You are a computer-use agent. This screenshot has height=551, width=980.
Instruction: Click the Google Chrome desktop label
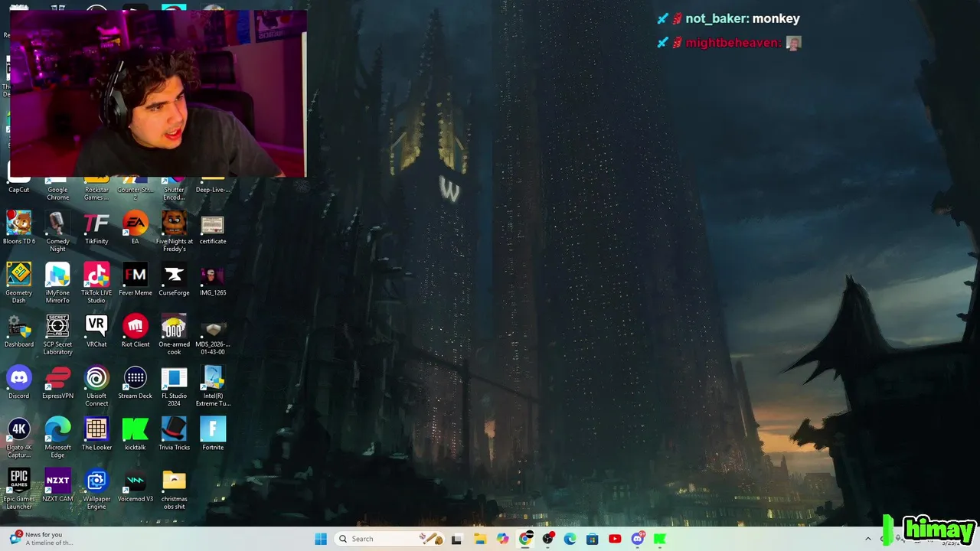point(57,194)
